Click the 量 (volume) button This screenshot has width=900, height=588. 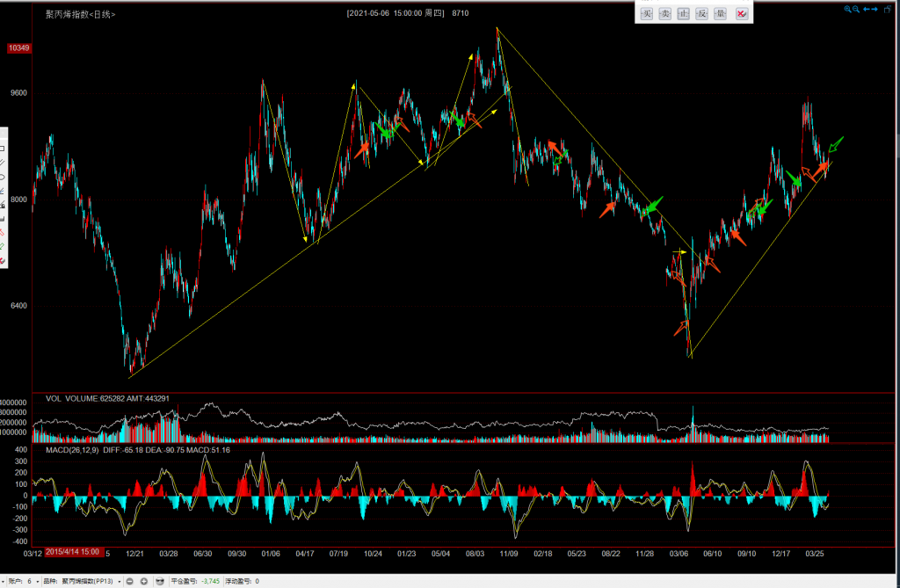point(720,13)
